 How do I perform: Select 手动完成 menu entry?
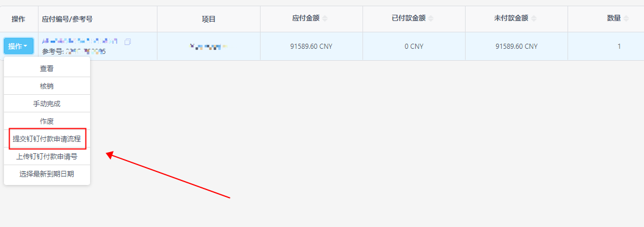(47, 104)
